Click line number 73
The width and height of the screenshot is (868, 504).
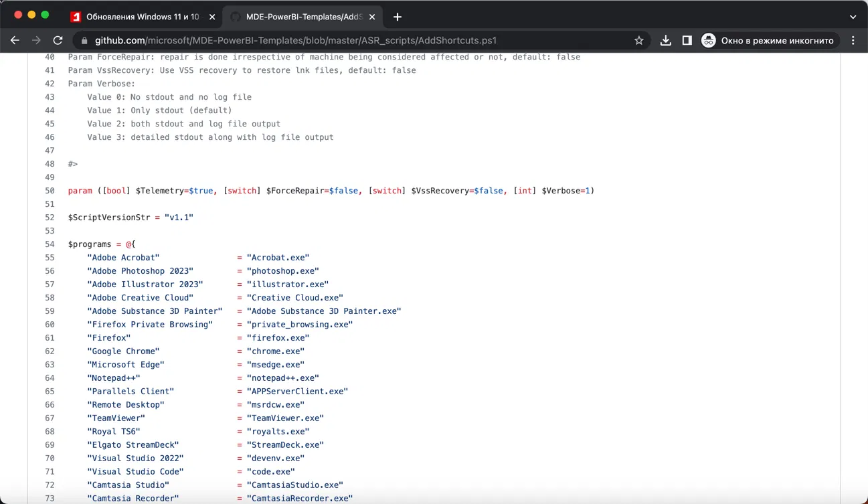pyautogui.click(x=50, y=499)
